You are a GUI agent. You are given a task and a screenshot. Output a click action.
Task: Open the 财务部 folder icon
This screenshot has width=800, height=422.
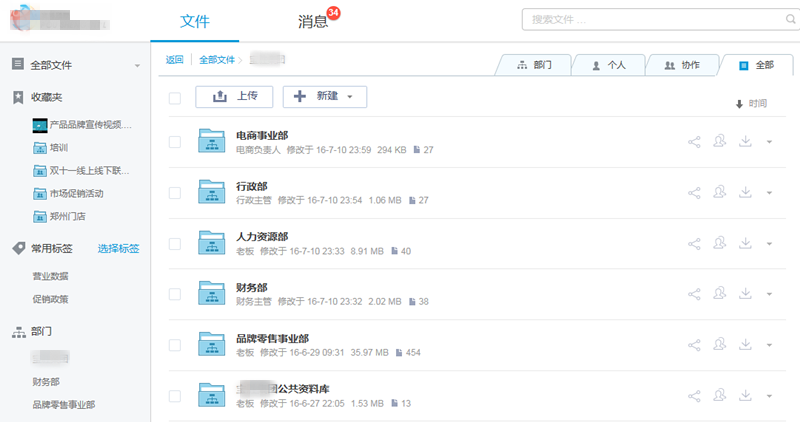212,294
